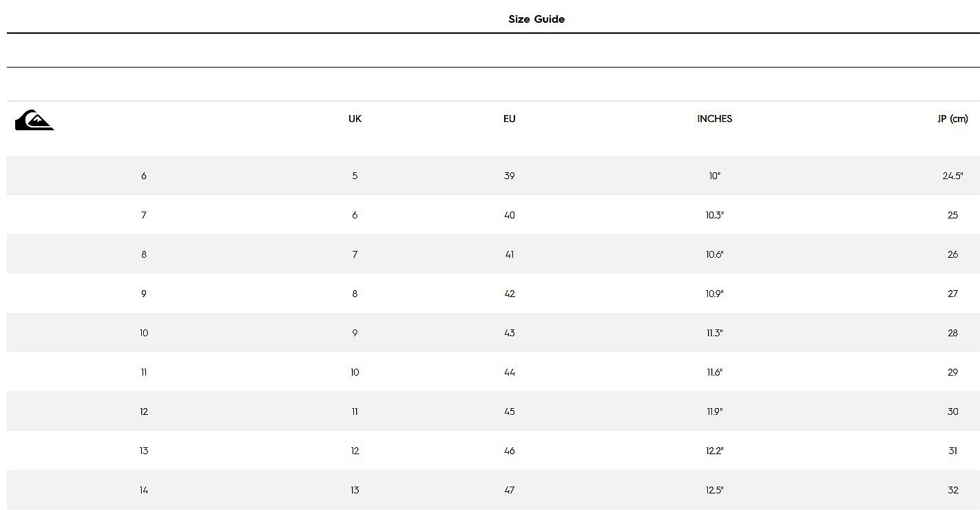Click the EU 45 cell

pyautogui.click(x=509, y=411)
